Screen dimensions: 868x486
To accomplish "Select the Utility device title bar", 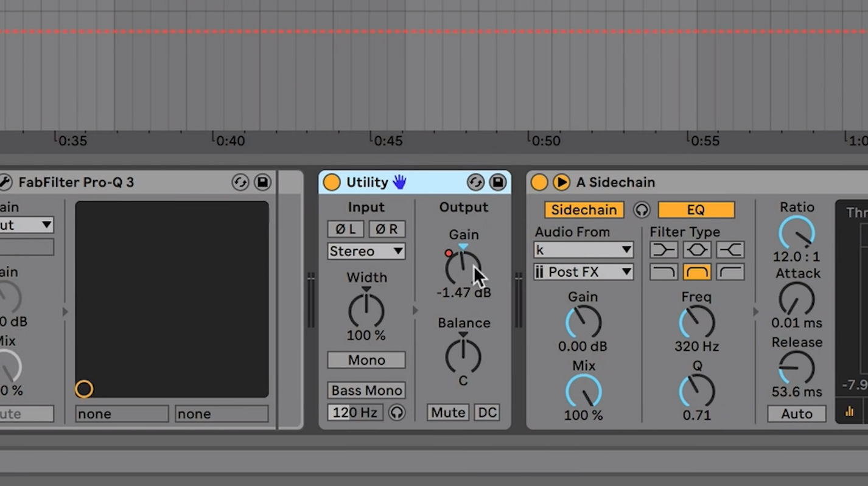I will [415, 182].
